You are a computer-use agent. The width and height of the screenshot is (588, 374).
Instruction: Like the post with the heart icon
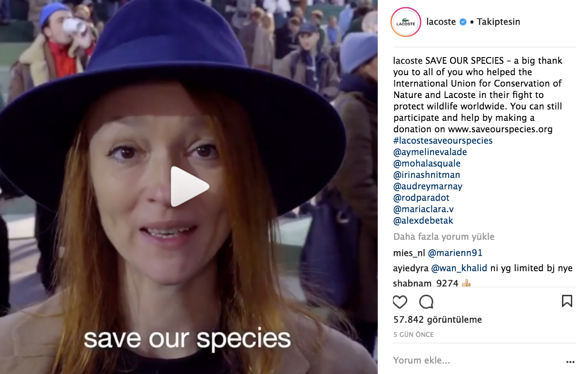pos(400,302)
